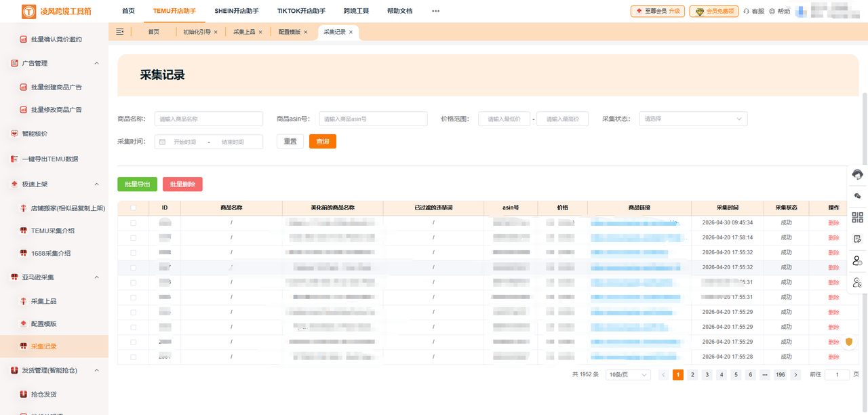Open SHEIN开店助手 in top navigation
Screen dimensions: 868x415
pos(237,12)
